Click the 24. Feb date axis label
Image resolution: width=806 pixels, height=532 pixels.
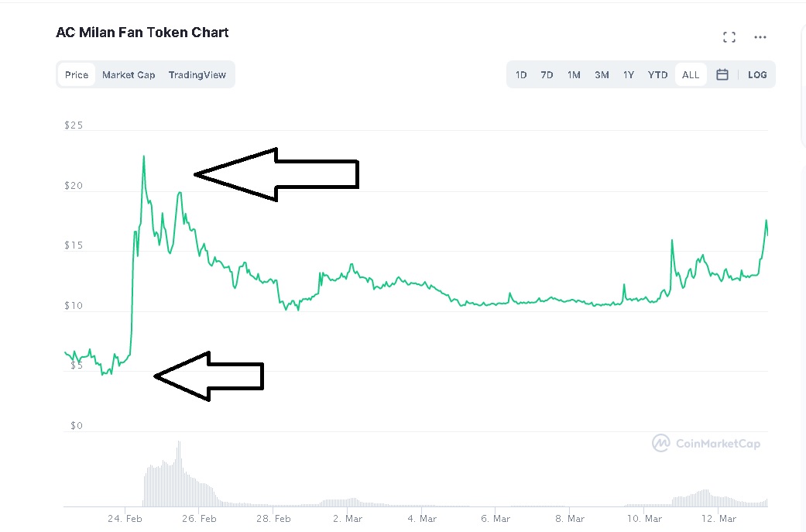coord(125,519)
